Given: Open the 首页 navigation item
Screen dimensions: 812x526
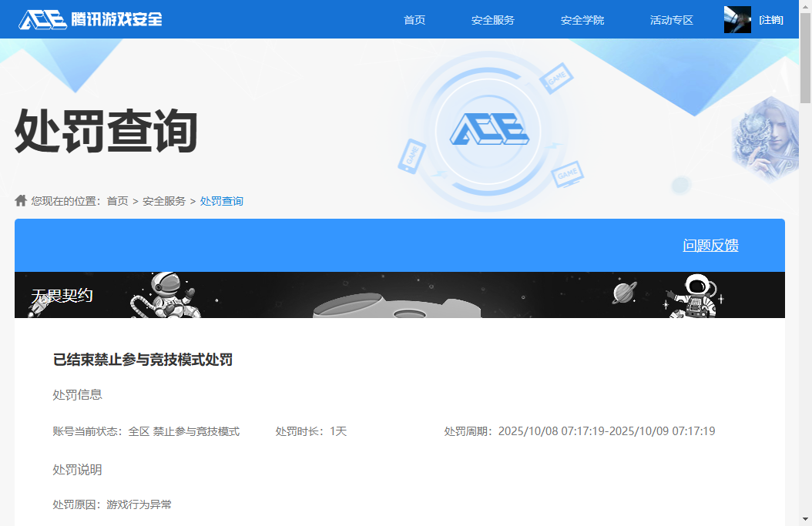Looking at the screenshot, I should pos(414,19).
